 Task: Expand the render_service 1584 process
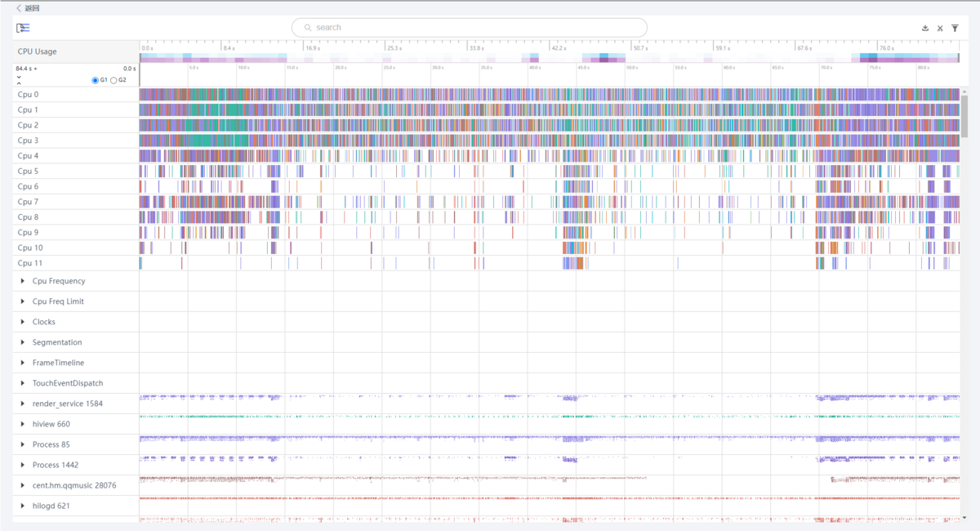pyautogui.click(x=23, y=404)
